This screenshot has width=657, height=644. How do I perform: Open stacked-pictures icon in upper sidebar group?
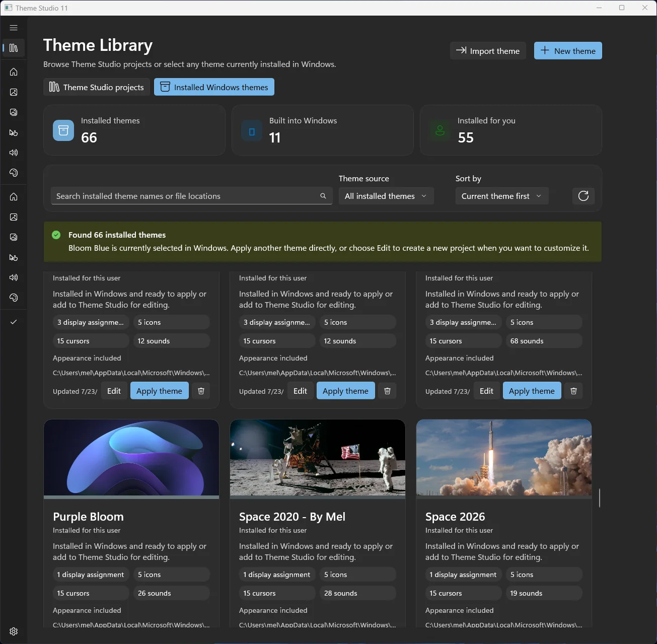[14, 112]
